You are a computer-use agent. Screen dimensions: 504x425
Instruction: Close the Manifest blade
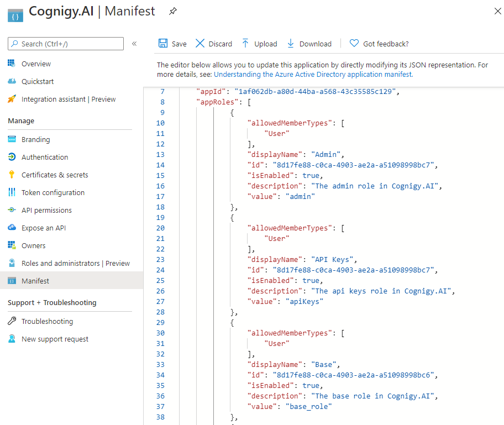click(497, 11)
